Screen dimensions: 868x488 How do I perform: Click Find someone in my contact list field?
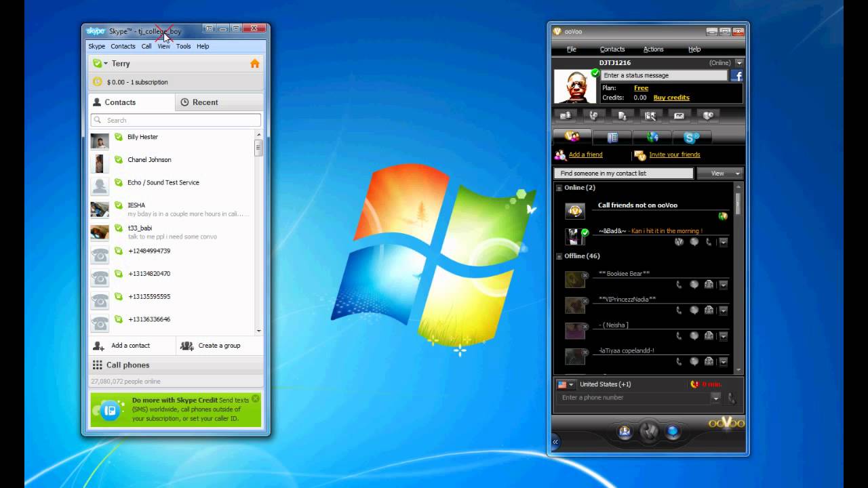tap(624, 174)
